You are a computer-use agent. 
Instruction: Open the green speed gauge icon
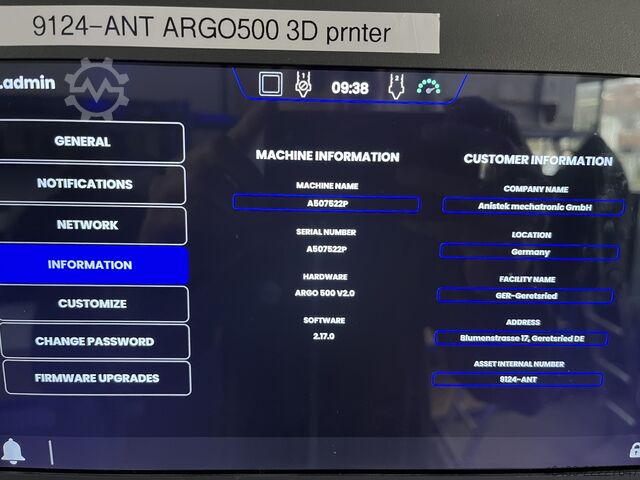pyautogui.click(x=429, y=87)
